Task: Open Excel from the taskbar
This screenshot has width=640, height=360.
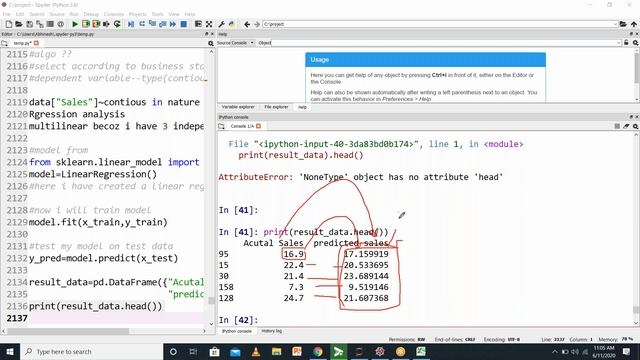Action: coord(421,351)
